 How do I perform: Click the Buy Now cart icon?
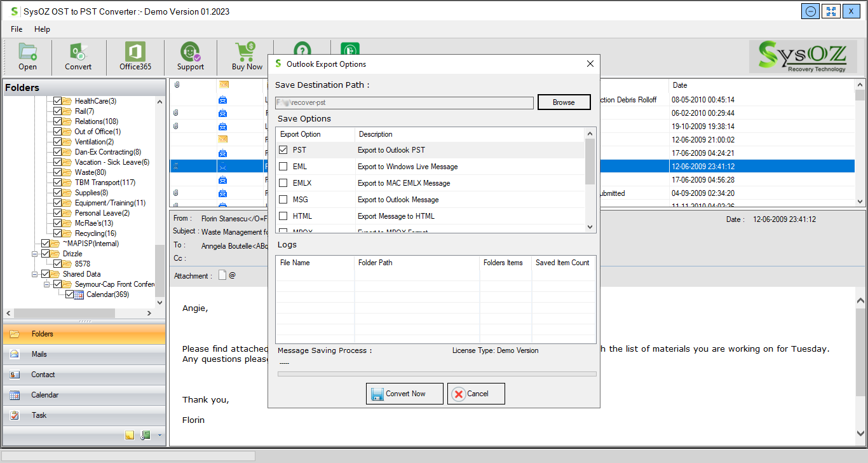tap(247, 56)
